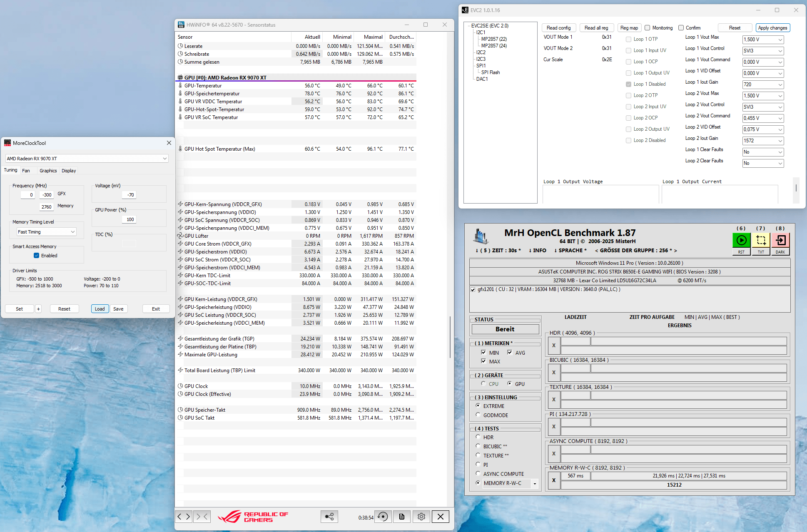
Task: Toggle Loop 1 OTP checkbox
Action: coord(628,39)
